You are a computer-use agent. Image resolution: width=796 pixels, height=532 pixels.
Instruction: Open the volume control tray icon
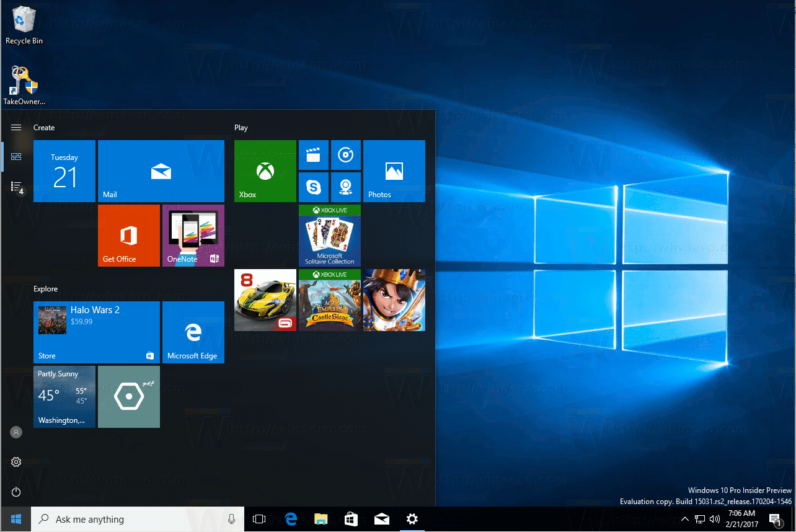715,519
